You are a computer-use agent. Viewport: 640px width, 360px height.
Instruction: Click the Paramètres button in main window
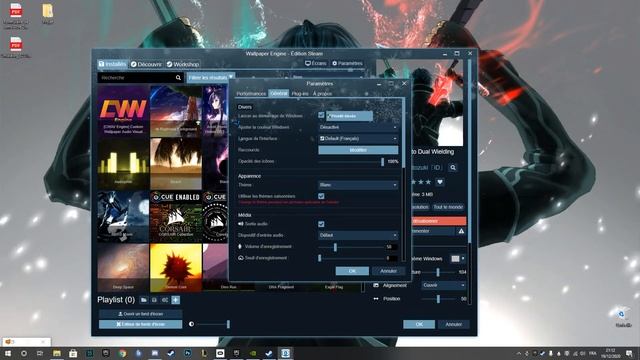pos(347,63)
